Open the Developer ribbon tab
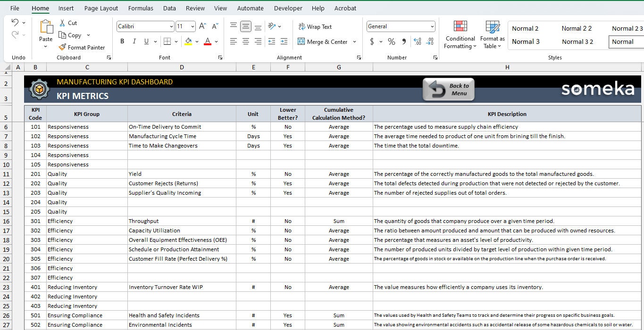This screenshot has width=644, height=330. 288,8
